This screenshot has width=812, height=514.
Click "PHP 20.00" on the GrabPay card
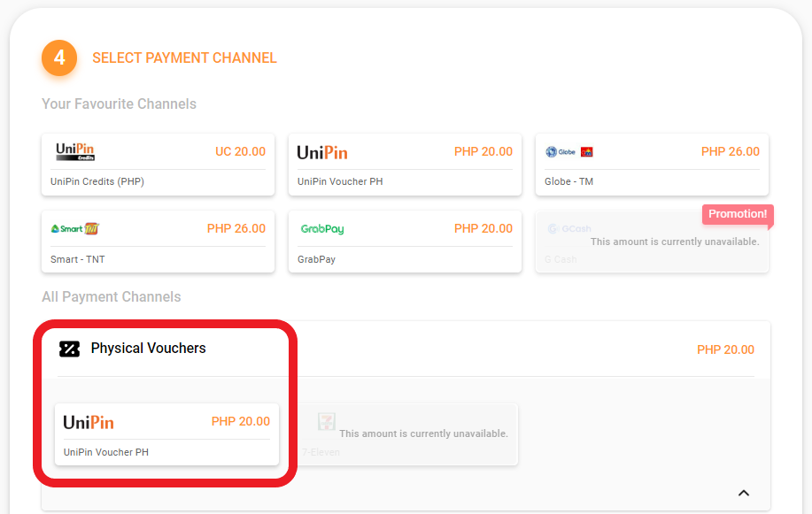click(483, 228)
